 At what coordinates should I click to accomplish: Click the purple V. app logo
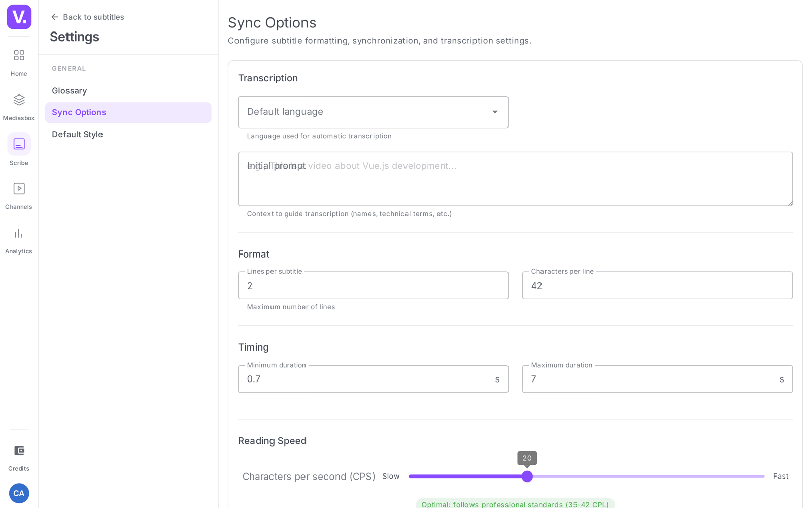pos(19,17)
